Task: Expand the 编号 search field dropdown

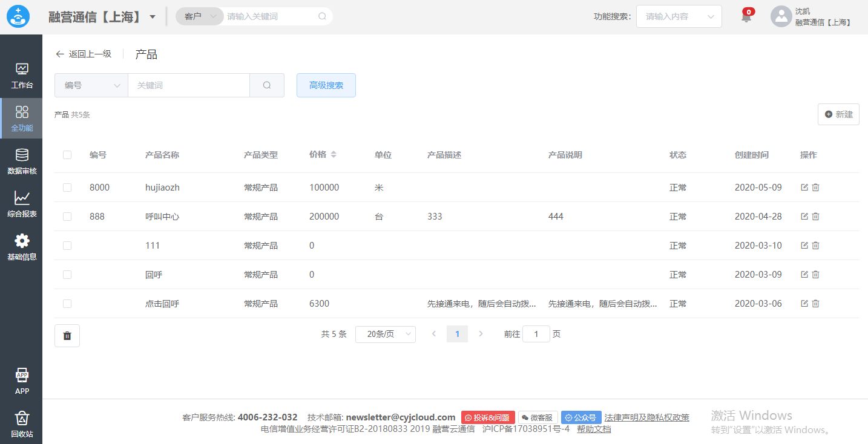Action: [x=91, y=85]
